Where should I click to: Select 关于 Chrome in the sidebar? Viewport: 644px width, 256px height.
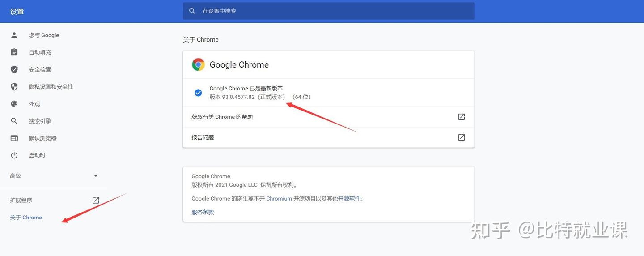coord(26,218)
